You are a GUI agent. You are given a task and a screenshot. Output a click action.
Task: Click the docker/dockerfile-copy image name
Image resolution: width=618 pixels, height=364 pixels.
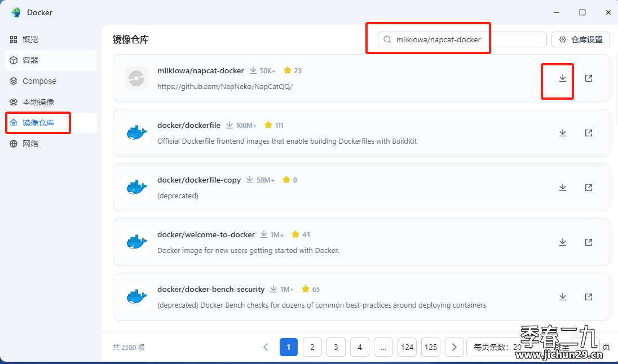click(199, 180)
